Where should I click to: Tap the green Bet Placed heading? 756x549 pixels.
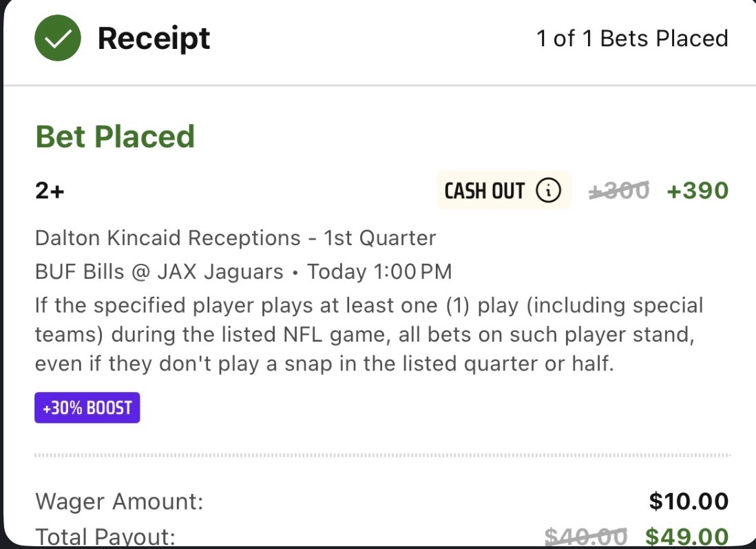[115, 136]
